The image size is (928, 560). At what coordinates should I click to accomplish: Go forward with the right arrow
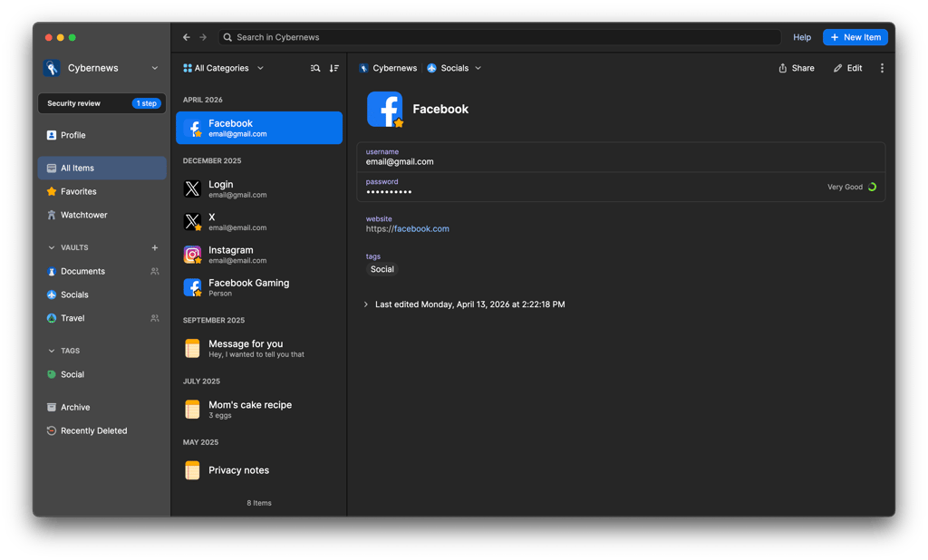pos(203,37)
